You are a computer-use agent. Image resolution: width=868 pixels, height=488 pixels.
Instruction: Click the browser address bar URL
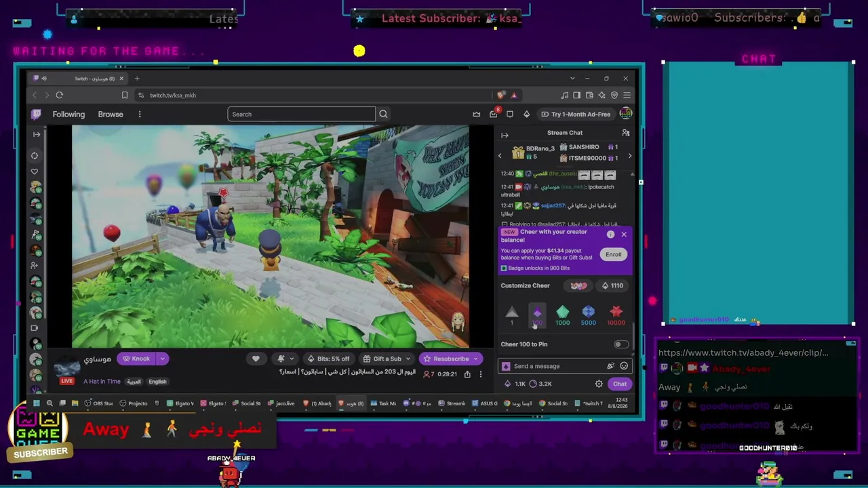pyautogui.click(x=173, y=96)
